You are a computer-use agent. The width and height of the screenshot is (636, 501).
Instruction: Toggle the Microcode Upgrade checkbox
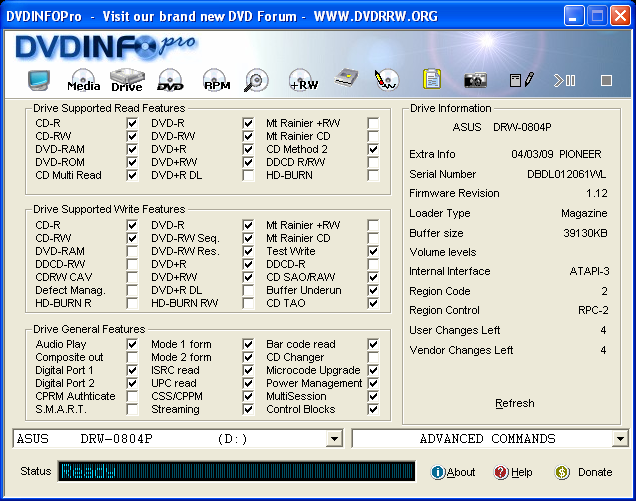(373, 370)
